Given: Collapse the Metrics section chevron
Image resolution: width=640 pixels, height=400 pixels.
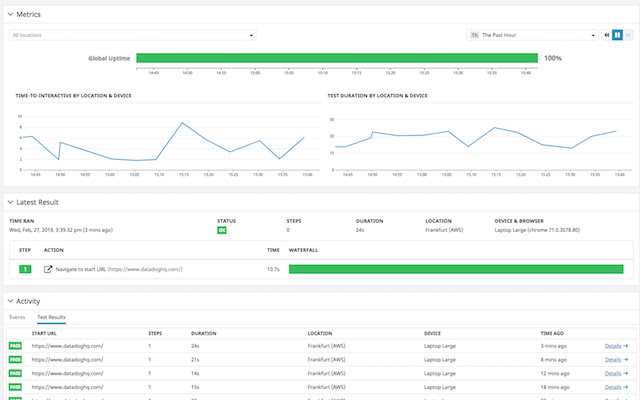Looking at the screenshot, I should tap(10, 14).
